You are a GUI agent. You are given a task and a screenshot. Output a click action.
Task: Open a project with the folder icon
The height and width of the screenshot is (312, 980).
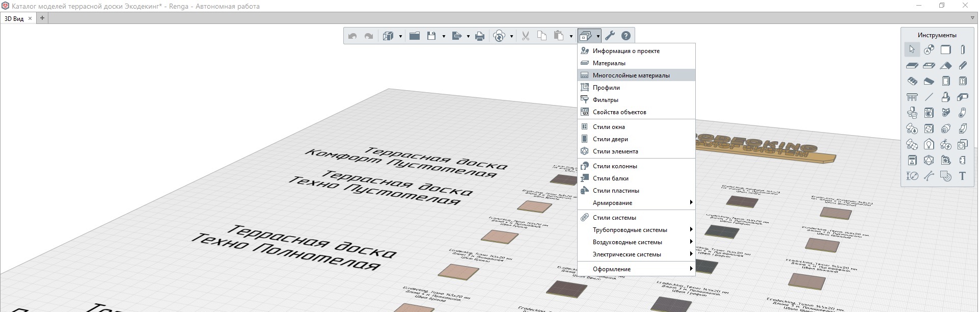tap(415, 36)
